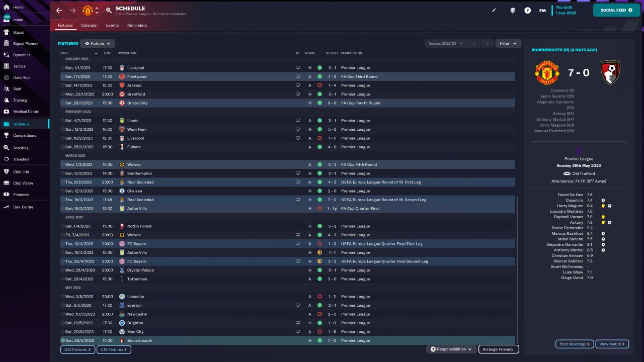Toggle the circle marker on the Brentford fixture

click(x=63, y=94)
